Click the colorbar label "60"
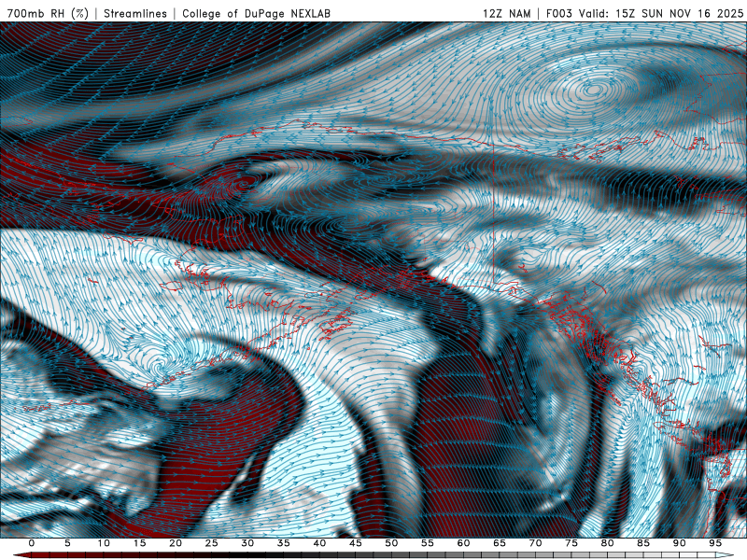The image size is (747, 560). [x=463, y=543]
